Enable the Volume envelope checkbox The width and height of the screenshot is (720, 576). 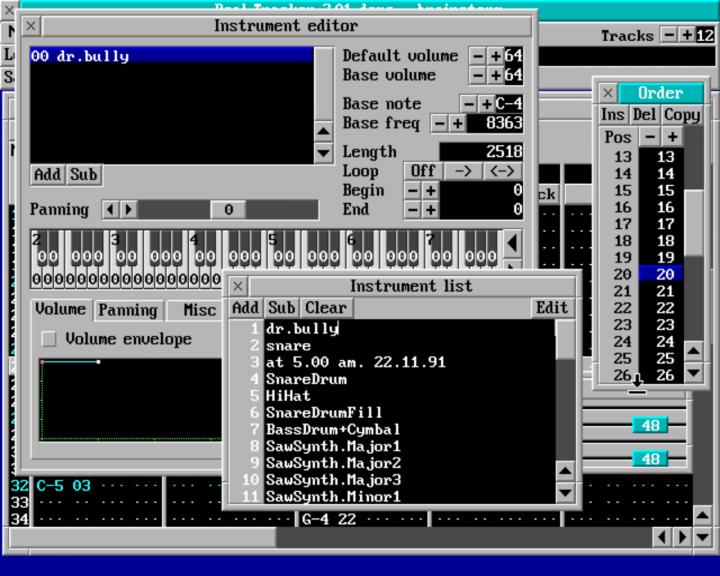48,340
